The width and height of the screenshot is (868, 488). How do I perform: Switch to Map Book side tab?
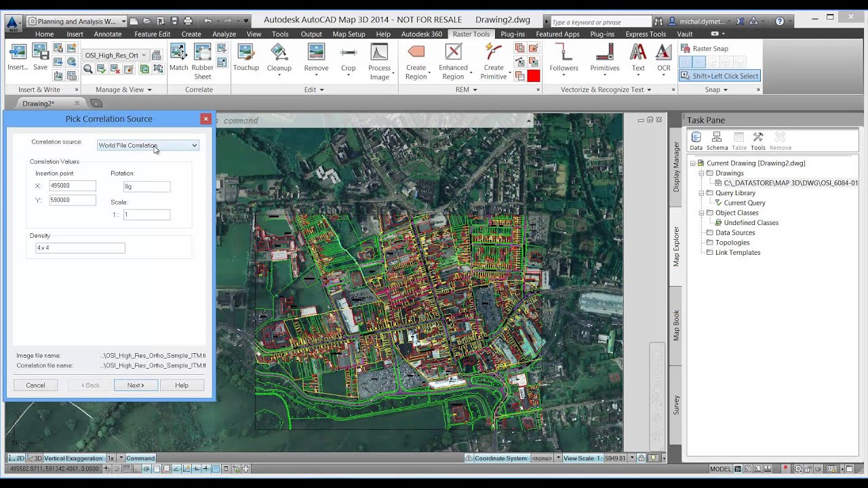pos(675,325)
